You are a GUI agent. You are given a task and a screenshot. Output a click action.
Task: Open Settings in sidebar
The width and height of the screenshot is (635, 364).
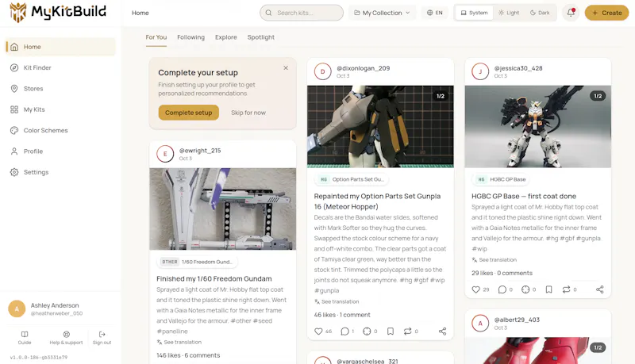tap(60, 172)
